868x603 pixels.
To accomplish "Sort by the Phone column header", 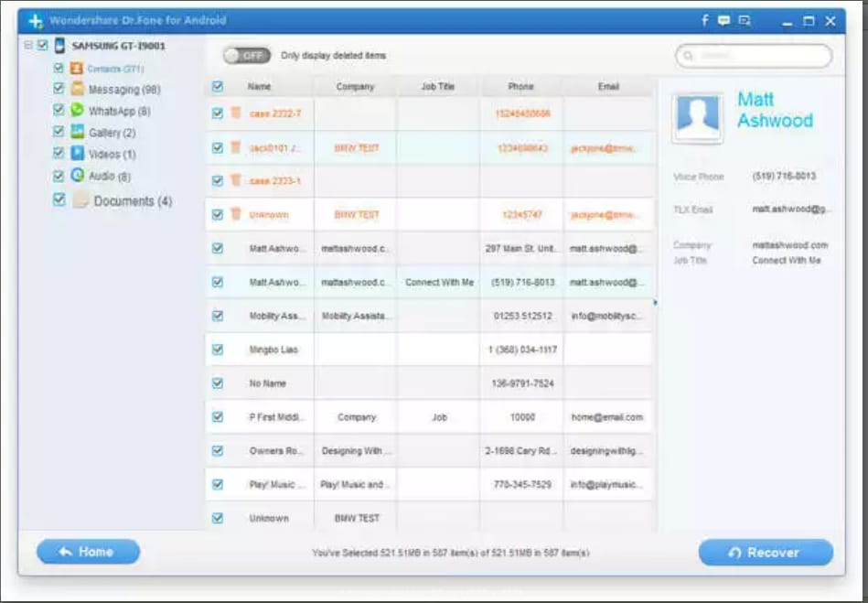I will click(521, 86).
